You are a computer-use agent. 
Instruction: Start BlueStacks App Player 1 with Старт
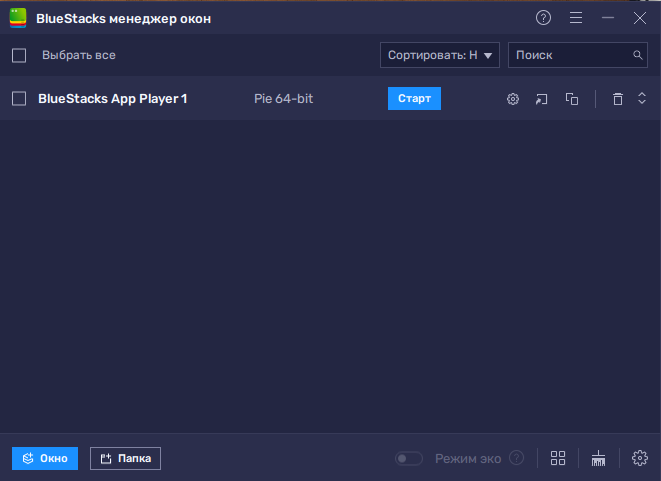point(414,99)
